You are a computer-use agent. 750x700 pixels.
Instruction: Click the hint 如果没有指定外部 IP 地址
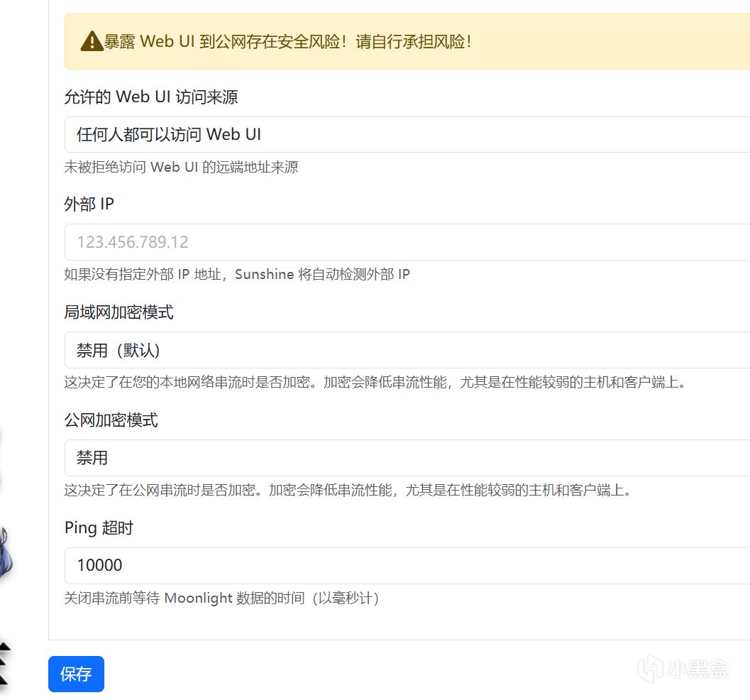click(237, 274)
